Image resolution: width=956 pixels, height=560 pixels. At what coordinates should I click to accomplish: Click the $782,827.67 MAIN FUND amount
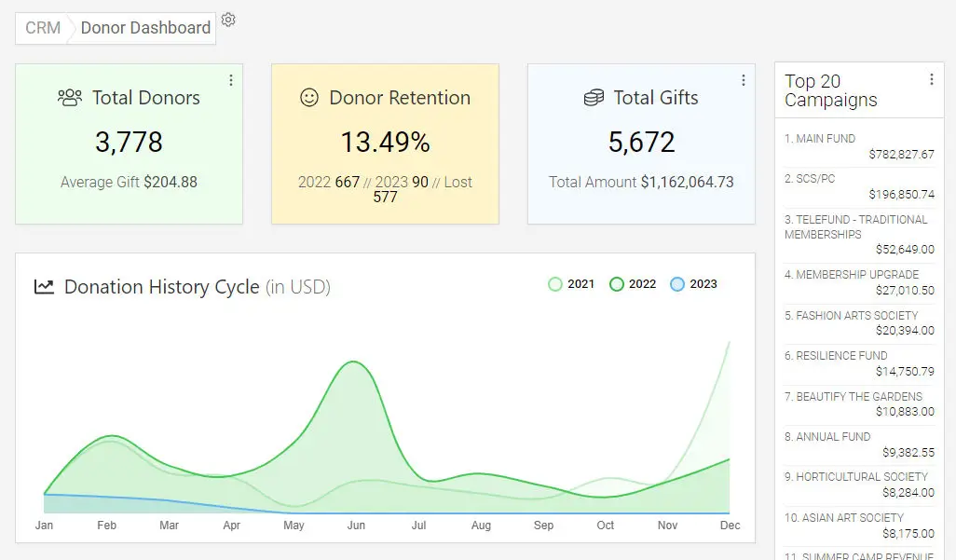click(902, 155)
